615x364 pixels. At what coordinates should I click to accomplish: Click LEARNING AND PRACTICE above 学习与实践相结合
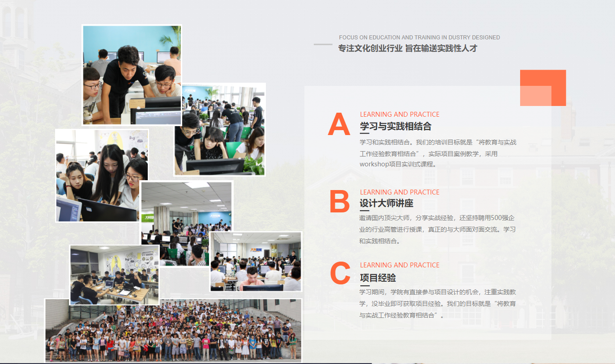click(x=400, y=114)
